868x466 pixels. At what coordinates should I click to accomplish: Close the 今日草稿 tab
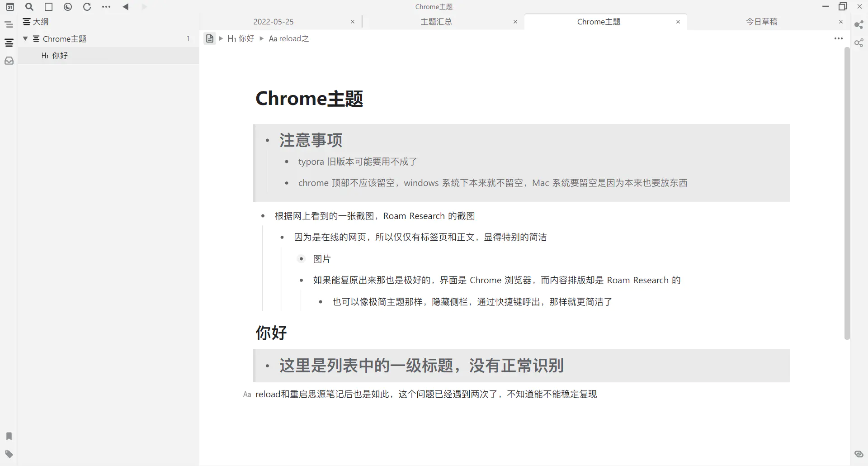coord(841,22)
